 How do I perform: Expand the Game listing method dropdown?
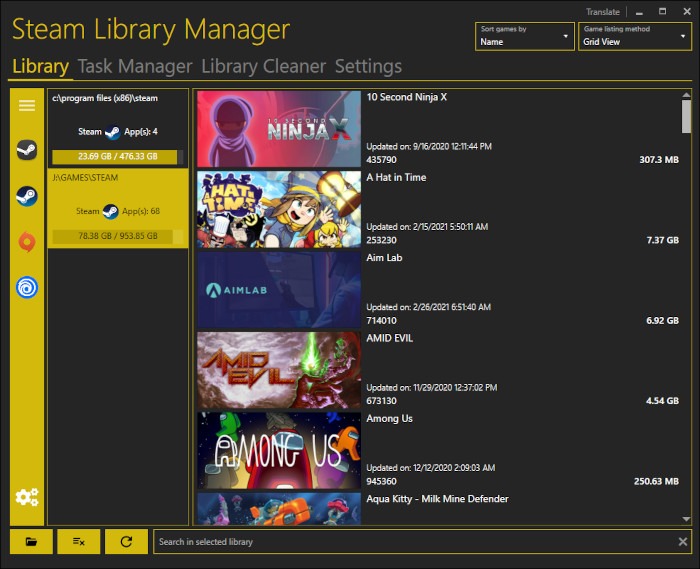(x=634, y=37)
